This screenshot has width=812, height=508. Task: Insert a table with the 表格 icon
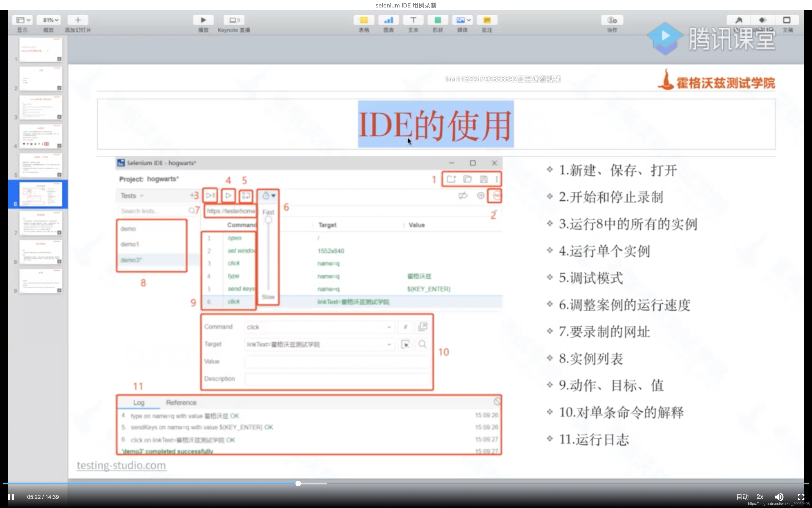pos(364,20)
